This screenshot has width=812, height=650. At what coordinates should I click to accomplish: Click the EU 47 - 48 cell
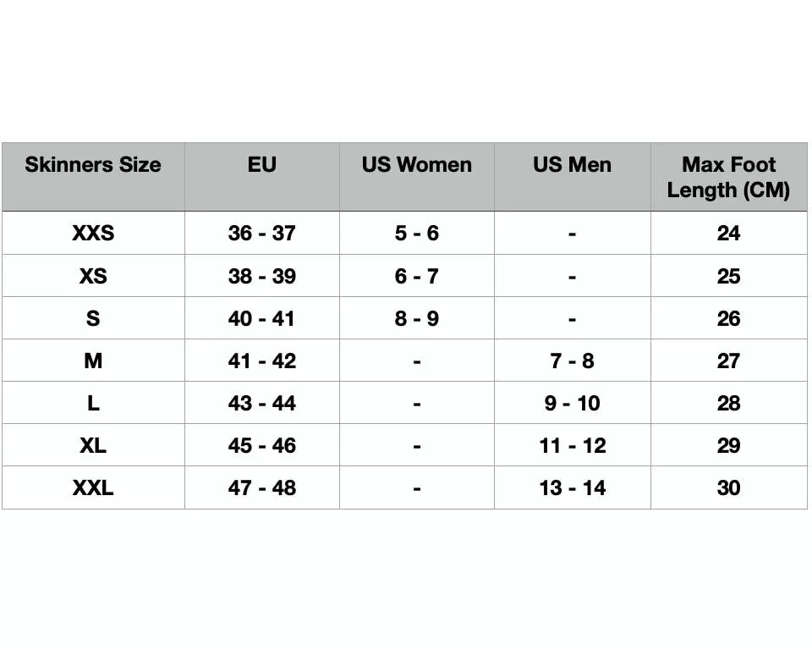[262, 488]
